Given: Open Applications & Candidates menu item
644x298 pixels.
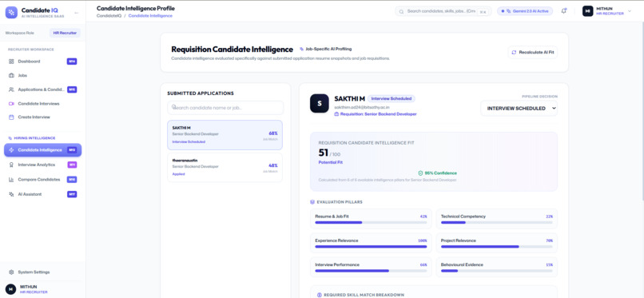Looking at the screenshot, I should [42, 89].
